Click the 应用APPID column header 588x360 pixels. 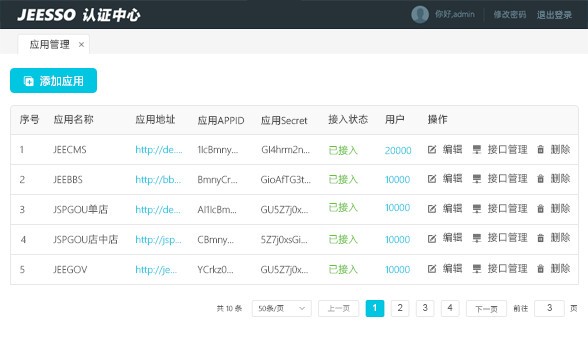click(221, 120)
